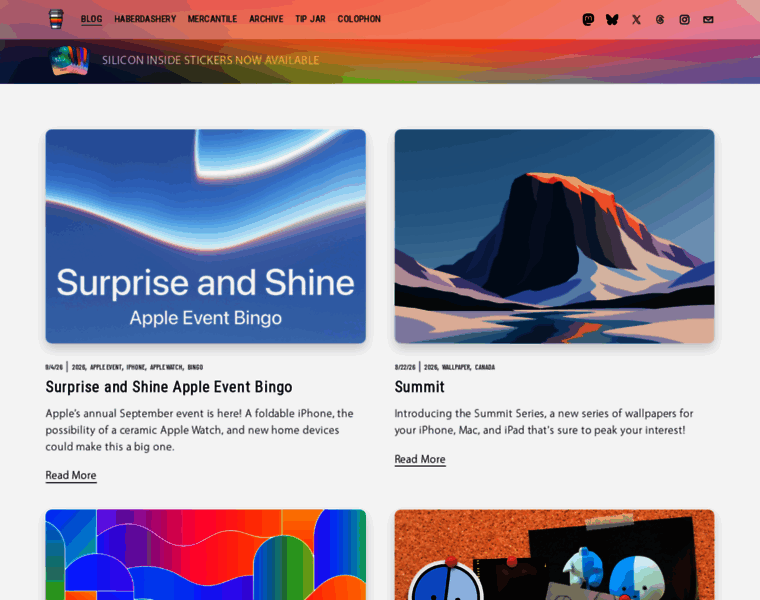Open the Surprise and Shine bingo image
This screenshot has width=760, height=600.
point(206,236)
